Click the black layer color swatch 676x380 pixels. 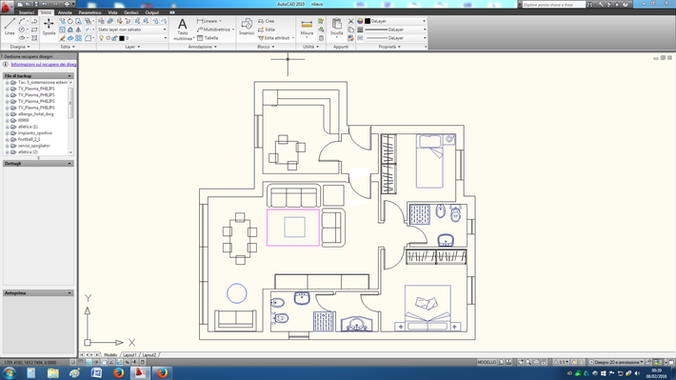[x=122, y=38]
